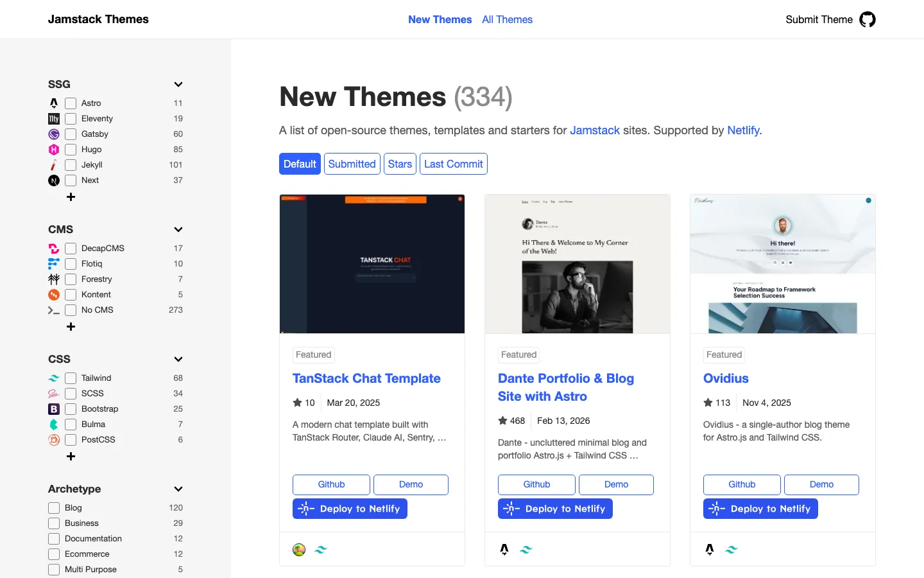Click the Kontent logo icon
924x578 pixels.
click(54, 294)
